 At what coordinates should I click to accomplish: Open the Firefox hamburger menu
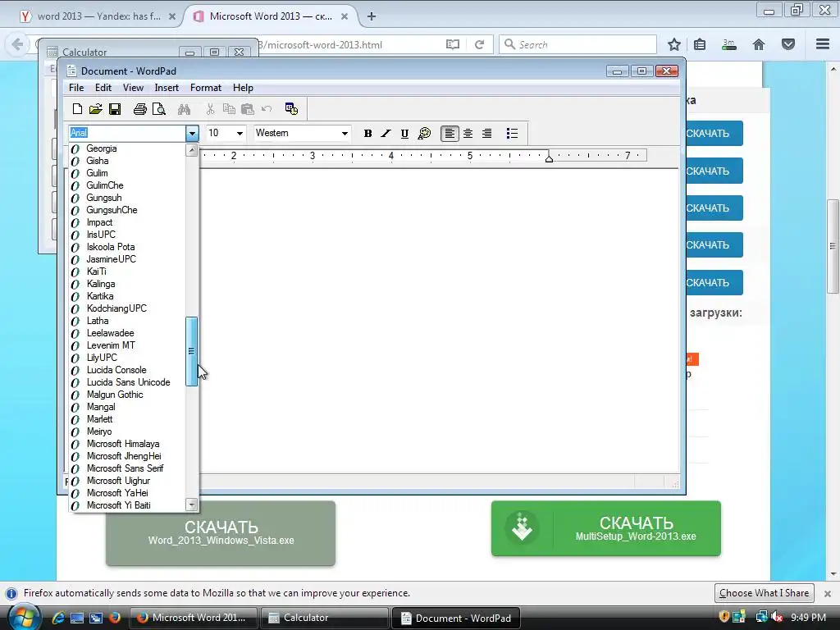(x=823, y=44)
